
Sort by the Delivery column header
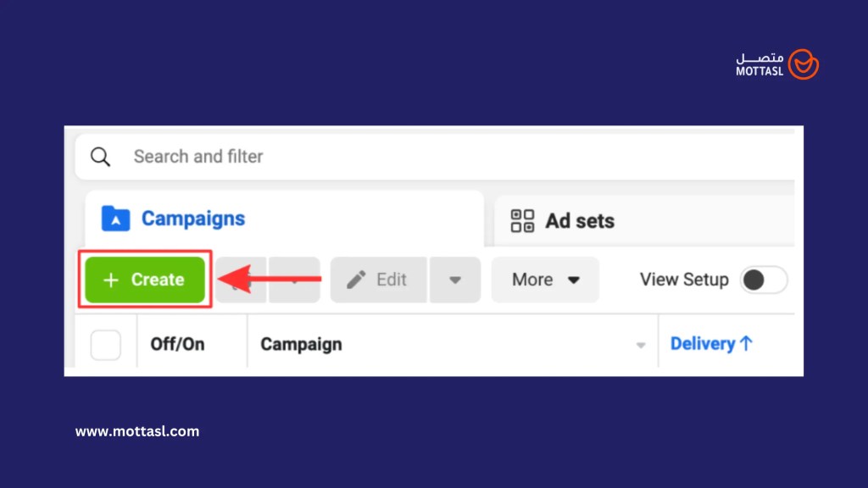point(703,344)
